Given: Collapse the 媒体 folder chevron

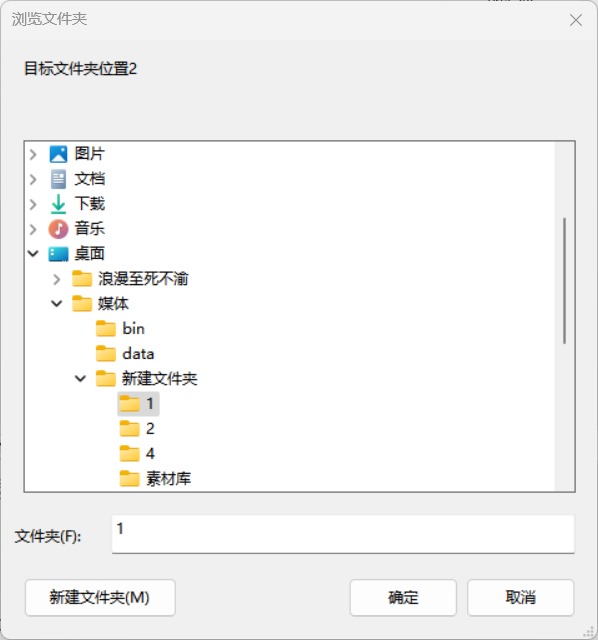Looking at the screenshot, I should (x=57, y=304).
